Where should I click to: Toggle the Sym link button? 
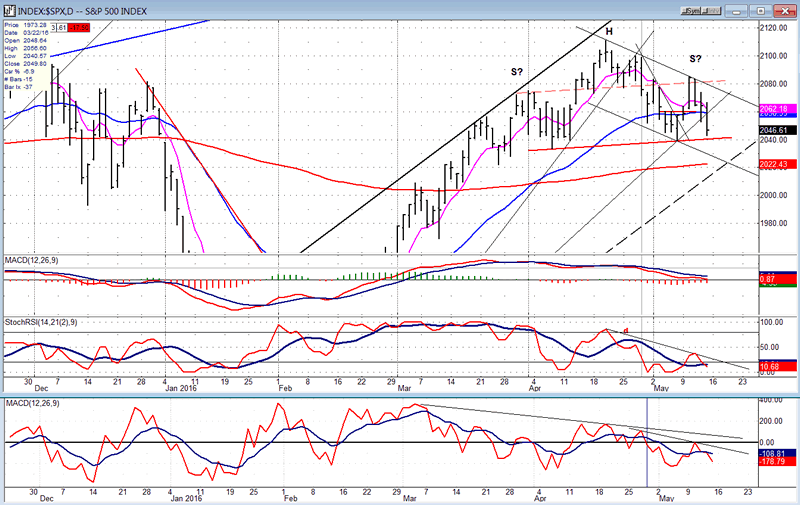coord(691,9)
